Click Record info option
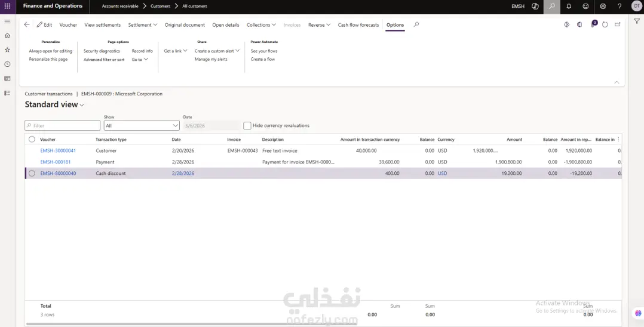Screen dimensions: 644x327 tap(142, 51)
